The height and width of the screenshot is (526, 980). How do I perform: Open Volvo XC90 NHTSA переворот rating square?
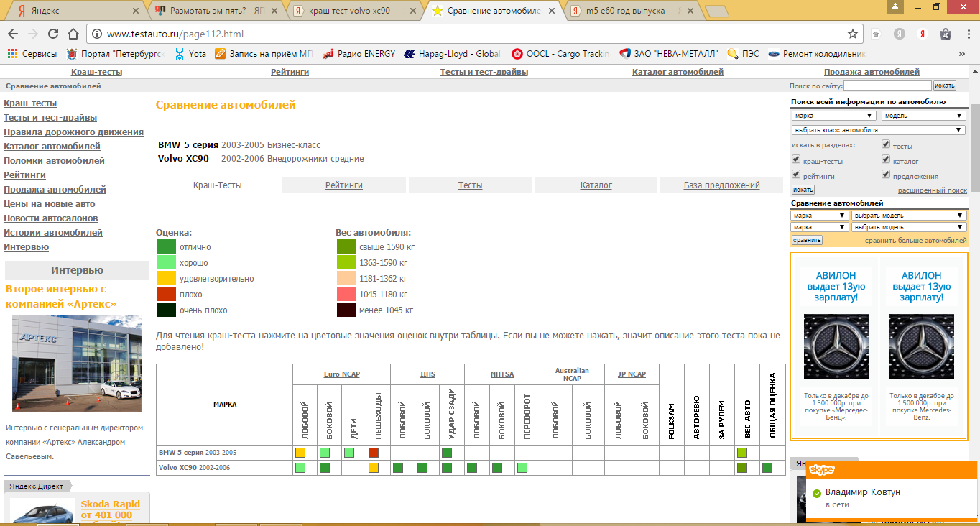pos(522,468)
